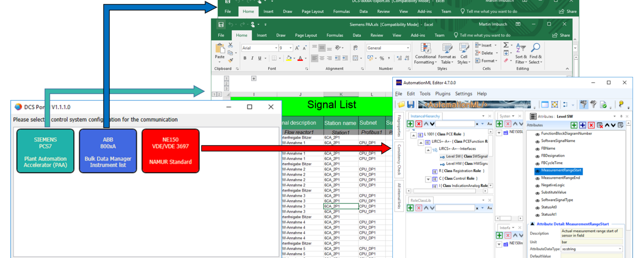Click the NE150 NAMUR Standard button
Image resolution: width=644 pixels, height=258 pixels.
point(170,151)
